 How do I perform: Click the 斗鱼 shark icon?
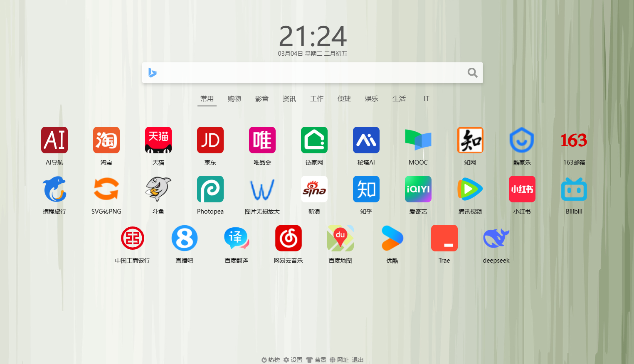coord(158,189)
